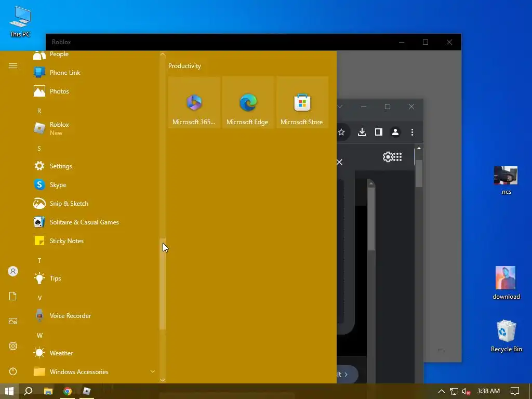This screenshot has width=532, height=399.
Task: Maximize the Roblox window
Action: [x=425, y=42]
